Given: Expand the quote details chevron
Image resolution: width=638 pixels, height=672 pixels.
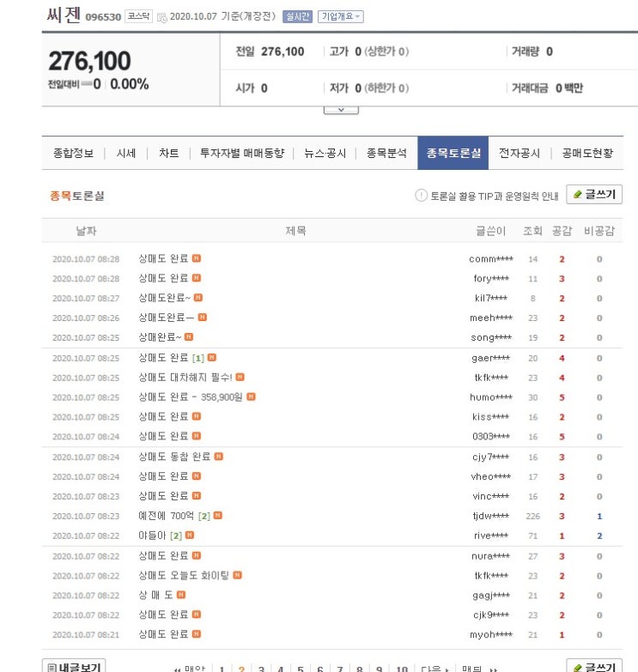Looking at the screenshot, I should pos(341,110).
